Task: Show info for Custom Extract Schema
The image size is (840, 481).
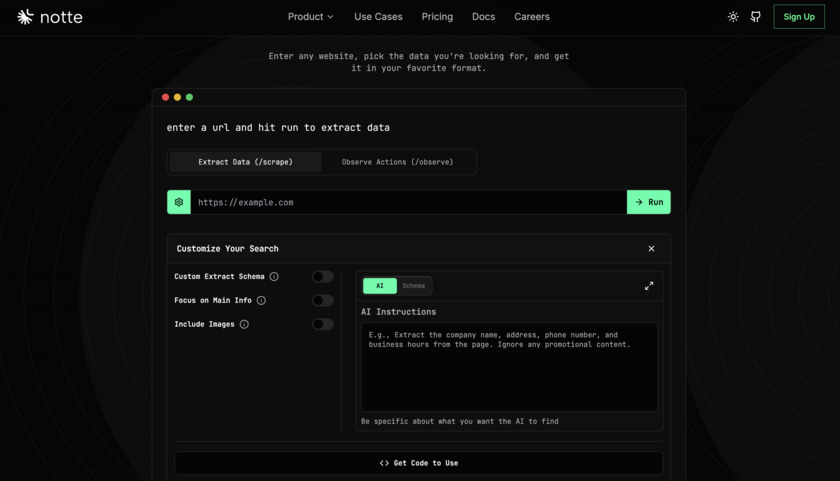Action: tap(274, 277)
